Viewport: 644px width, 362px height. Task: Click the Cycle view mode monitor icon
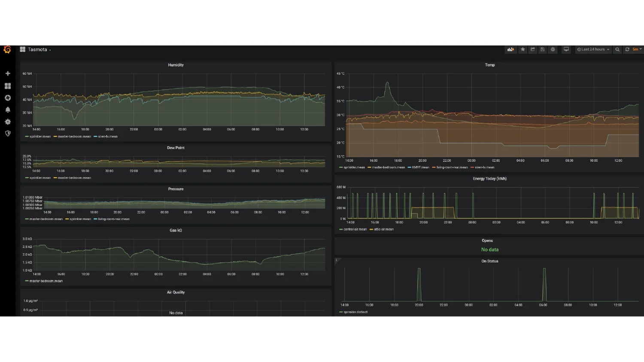[x=566, y=49]
